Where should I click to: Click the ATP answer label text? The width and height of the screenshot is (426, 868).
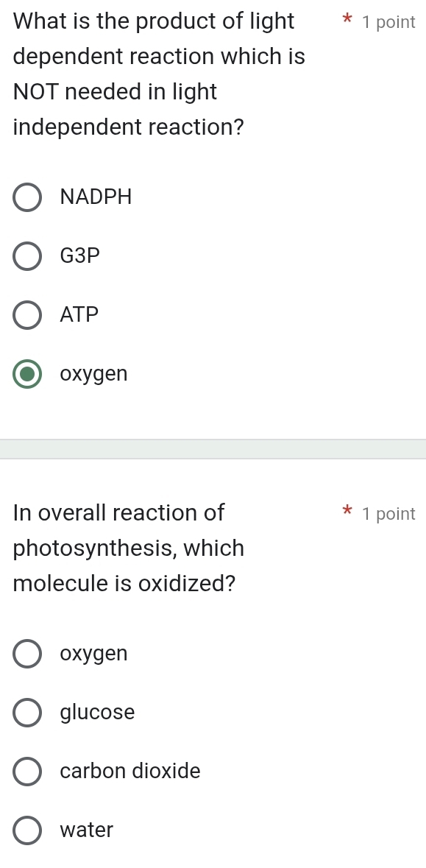tap(79, 315)
